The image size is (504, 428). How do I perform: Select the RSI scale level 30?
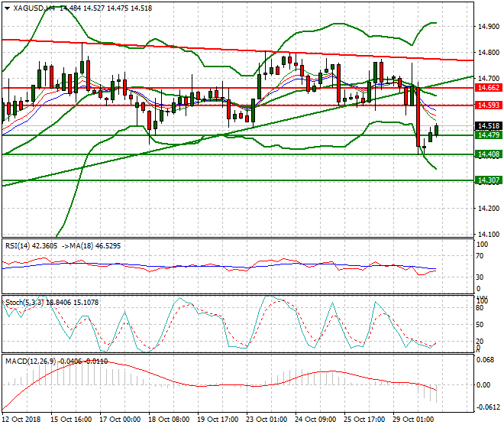[480, 277]
